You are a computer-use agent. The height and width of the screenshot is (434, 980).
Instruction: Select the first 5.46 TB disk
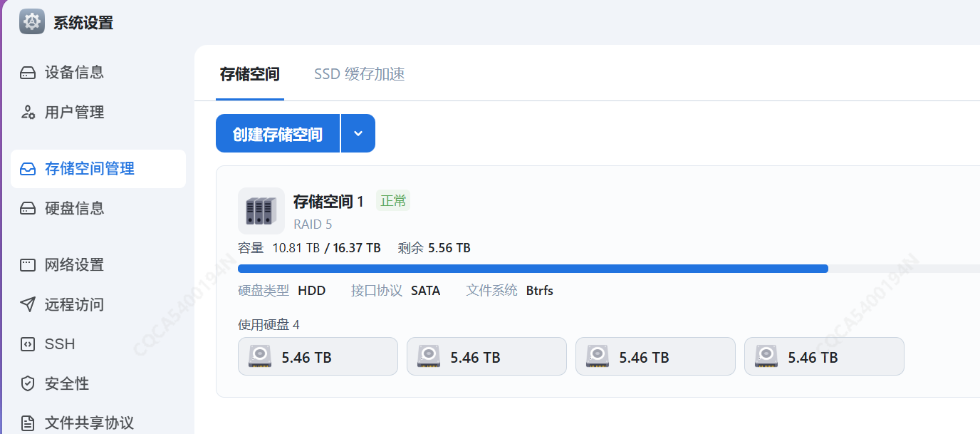point(318,356)
